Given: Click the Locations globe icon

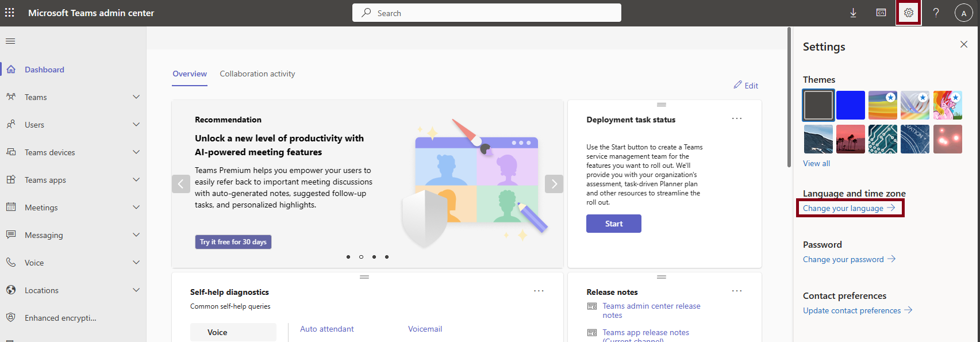Looking at the screenshot, I should 11,290.
